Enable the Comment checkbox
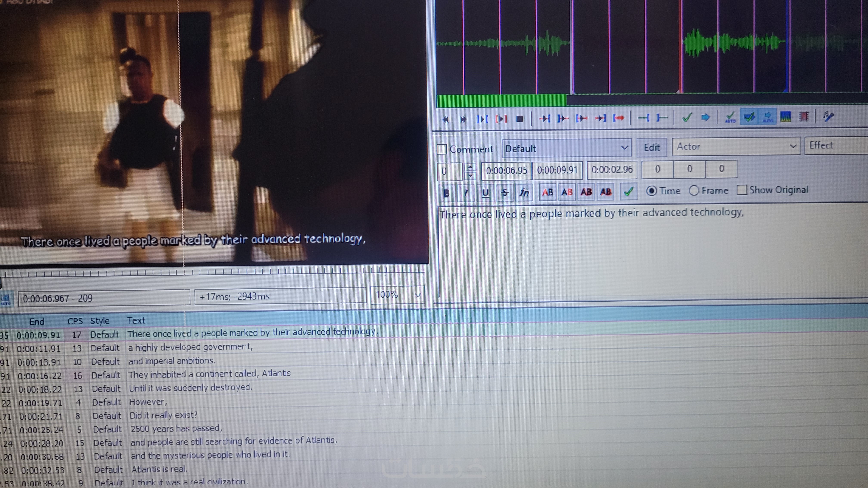Viewport: 868px width, 488px height. click(442, 149)
